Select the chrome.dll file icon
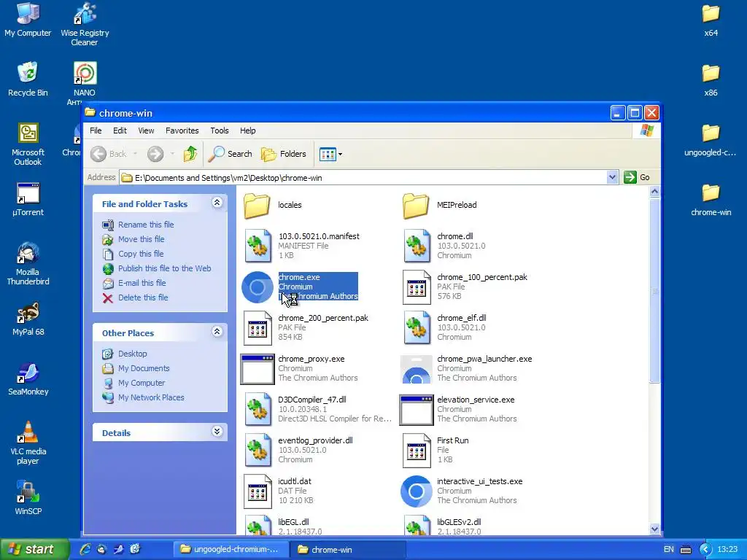The image size is (747, 560). click(x=417, y=246)
